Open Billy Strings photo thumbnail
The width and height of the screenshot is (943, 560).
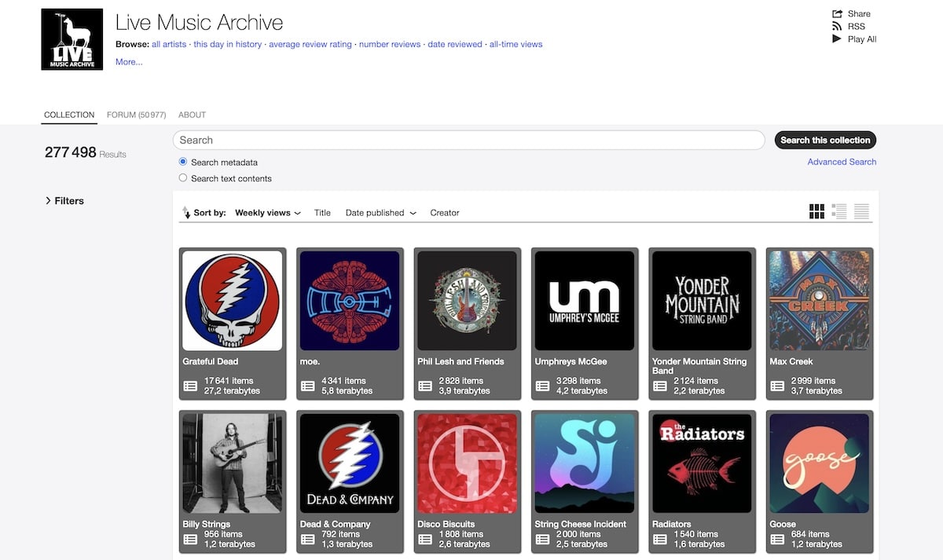click(x=232, y=463)
